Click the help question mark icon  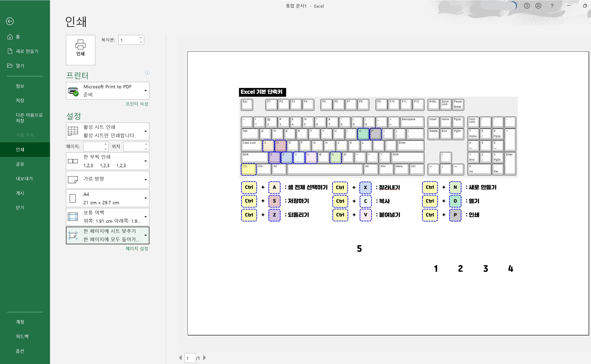click(x=552, y=6)
